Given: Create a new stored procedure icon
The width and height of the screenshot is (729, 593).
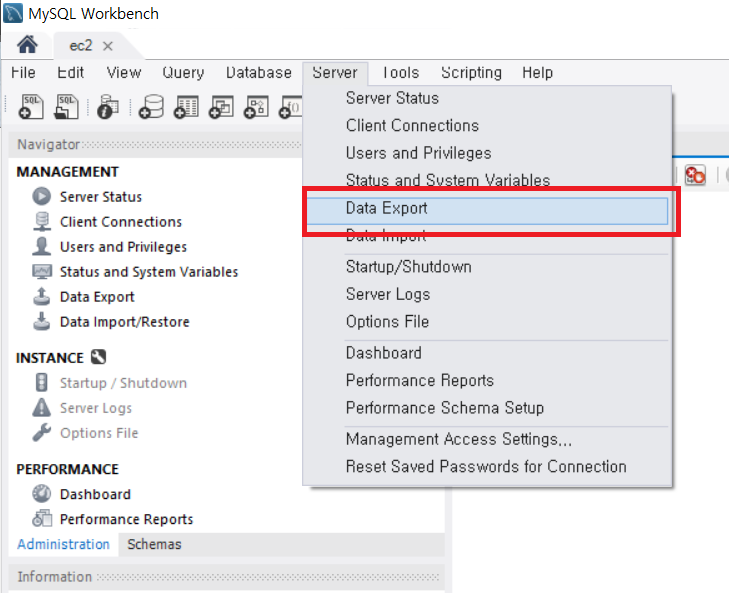Looking at the screenshot, I should tap(256, 107).
